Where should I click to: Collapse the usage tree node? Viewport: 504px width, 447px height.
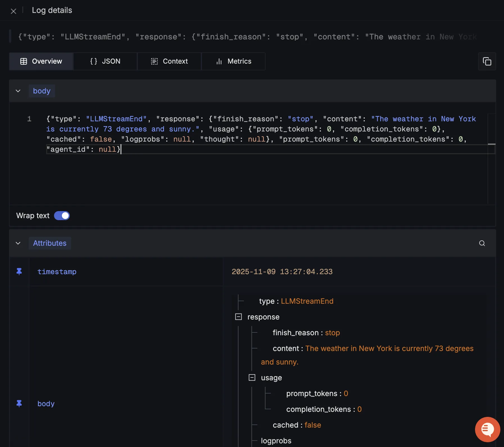252,377
